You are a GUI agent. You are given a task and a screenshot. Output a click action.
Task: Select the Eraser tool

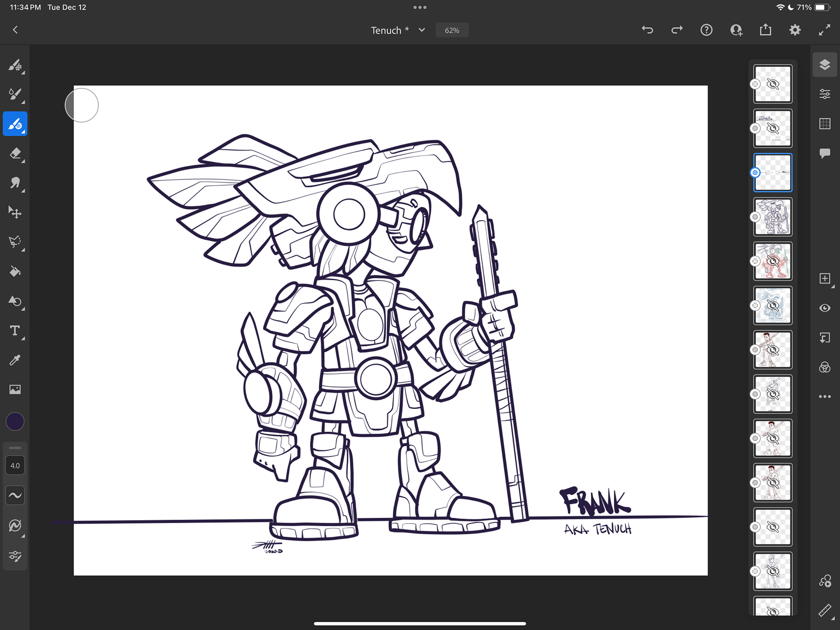15,154
